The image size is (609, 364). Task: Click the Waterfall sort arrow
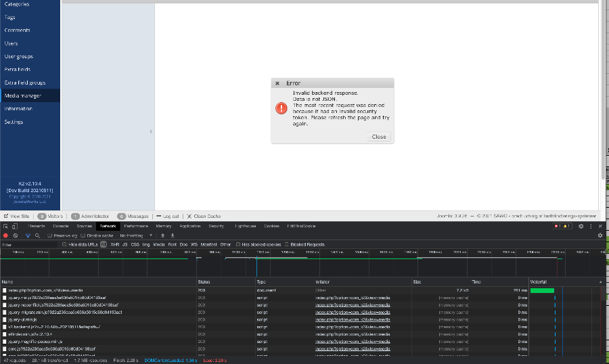[600, 282]
